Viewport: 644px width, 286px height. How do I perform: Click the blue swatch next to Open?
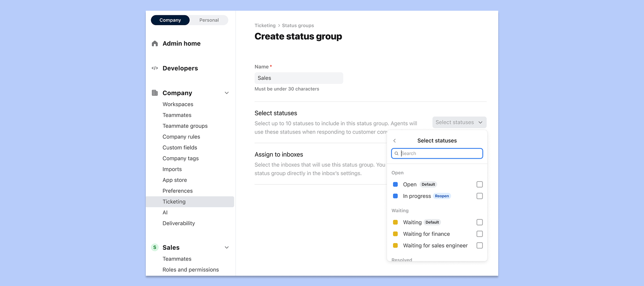tap(395, 185)
